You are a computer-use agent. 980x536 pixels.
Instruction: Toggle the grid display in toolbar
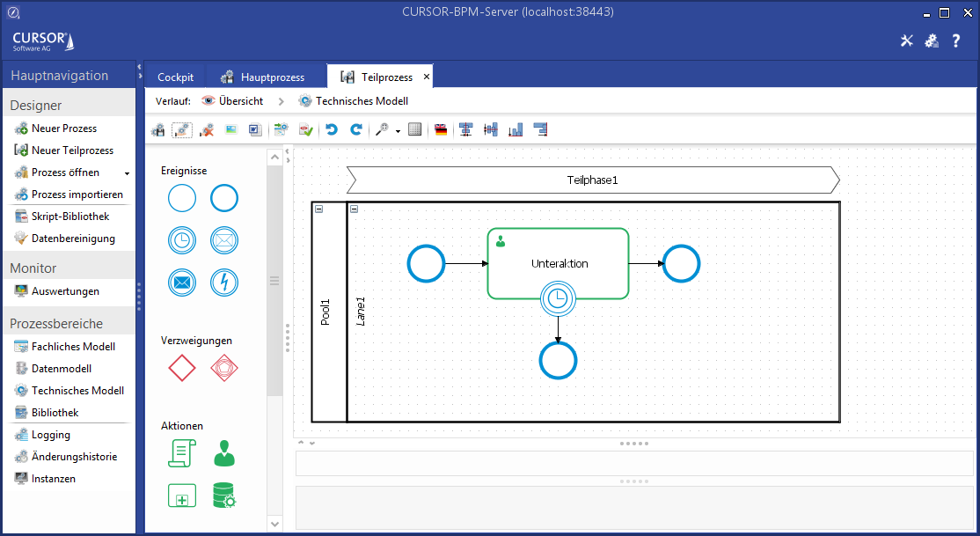(415, 129)
